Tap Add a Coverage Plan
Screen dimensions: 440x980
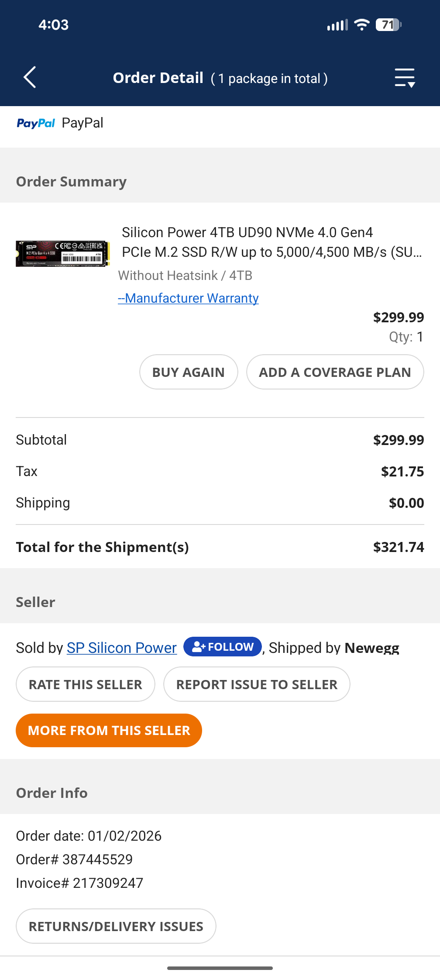(335, 372)
